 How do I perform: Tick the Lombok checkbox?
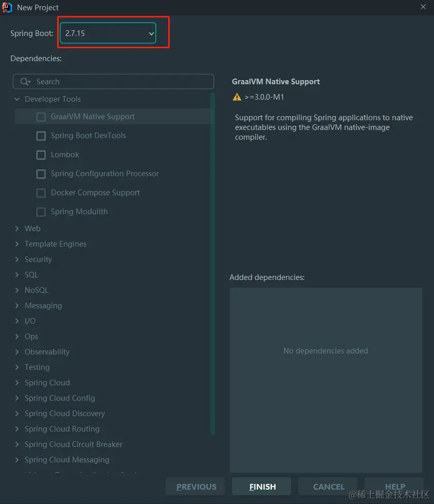click(x=41, y=155)
